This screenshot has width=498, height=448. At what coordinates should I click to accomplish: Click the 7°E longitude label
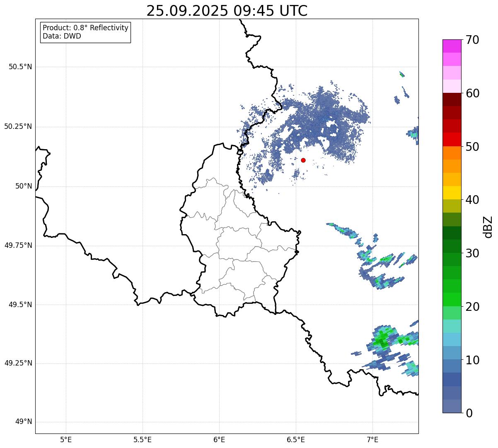click(372, 439)
